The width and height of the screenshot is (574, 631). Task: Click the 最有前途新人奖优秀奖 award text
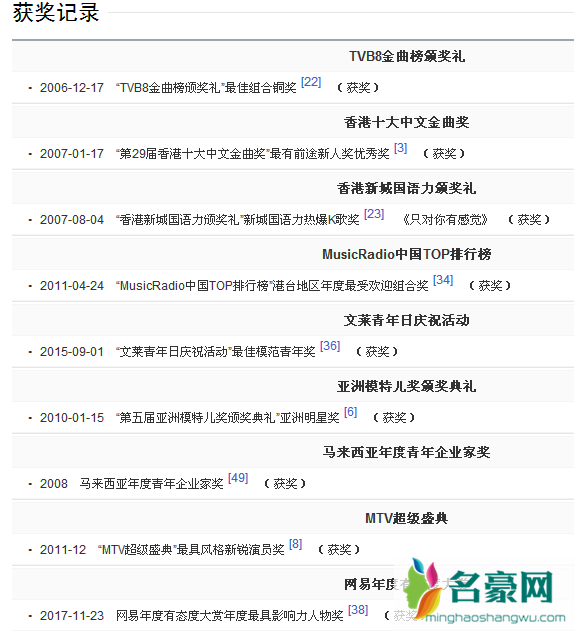(329, 154)
